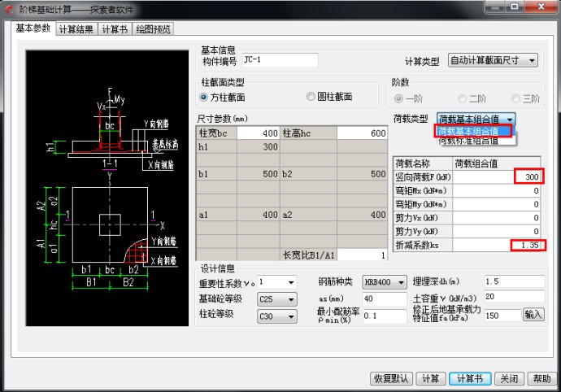
Task: Switch to the 基本参数 tab
Action: point(33,28)
